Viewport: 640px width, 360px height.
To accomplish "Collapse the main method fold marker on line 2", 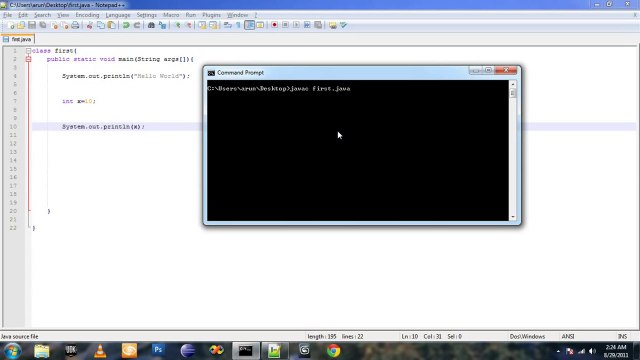I will (28, 59).
